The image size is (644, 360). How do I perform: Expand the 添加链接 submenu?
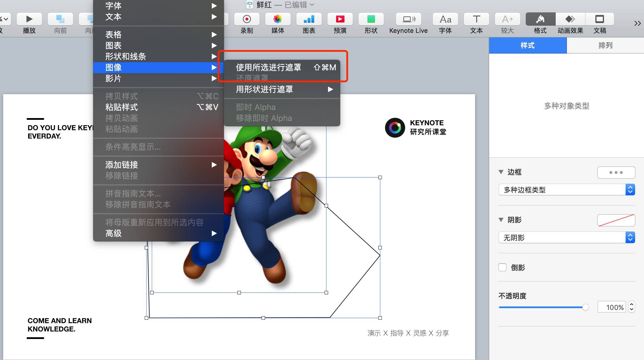[159, 165]
